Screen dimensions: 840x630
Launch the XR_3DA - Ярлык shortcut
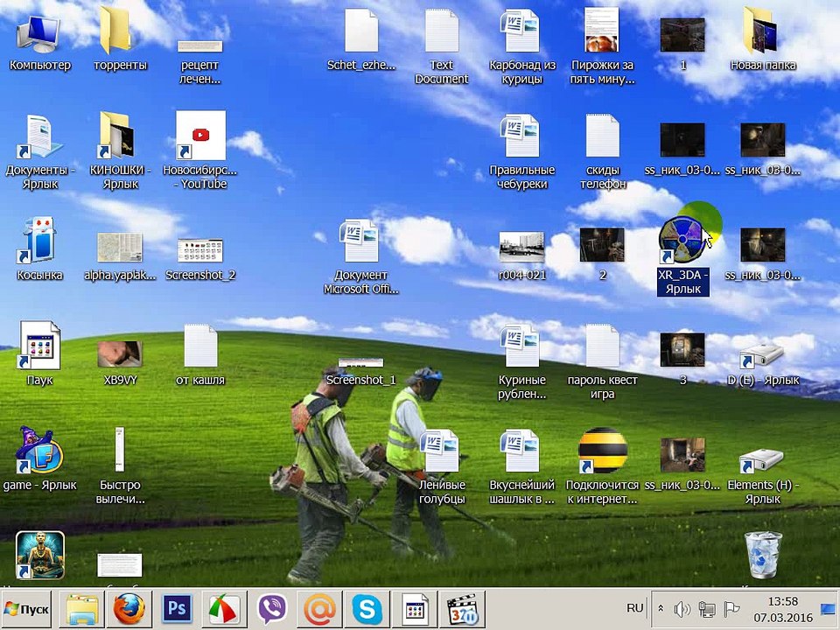pyautogui.click(x=682, y=256)
